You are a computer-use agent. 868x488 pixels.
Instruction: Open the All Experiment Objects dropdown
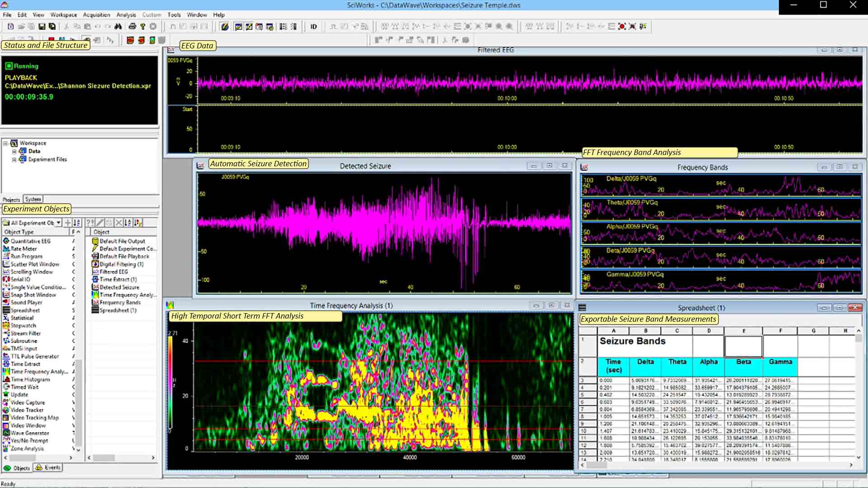[58, 223]
